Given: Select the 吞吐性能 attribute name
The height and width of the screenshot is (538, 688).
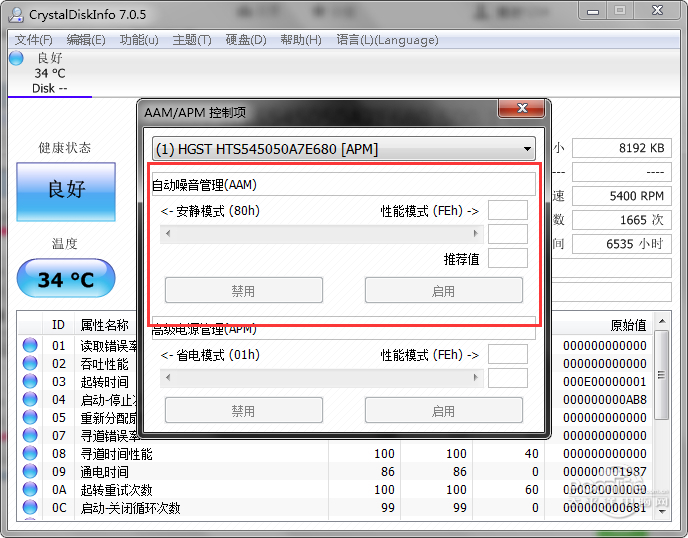Looking at the screenshot, I should click(104, 363).
